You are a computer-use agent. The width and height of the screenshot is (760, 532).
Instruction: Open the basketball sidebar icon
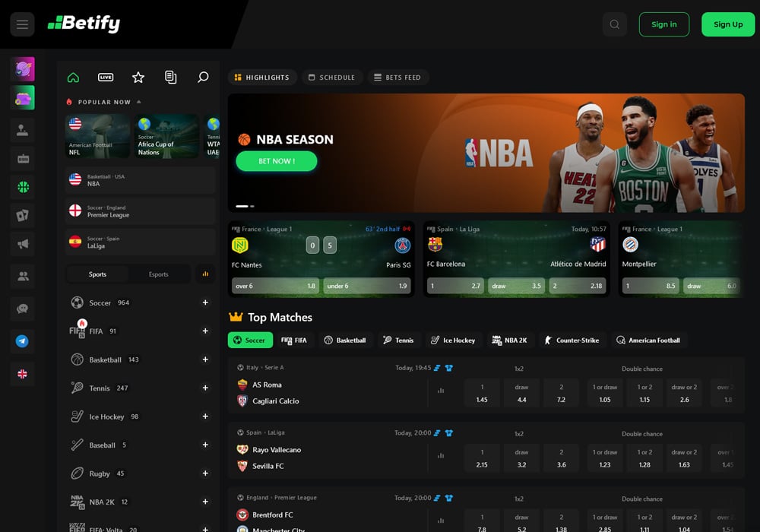tap(23, 187)
